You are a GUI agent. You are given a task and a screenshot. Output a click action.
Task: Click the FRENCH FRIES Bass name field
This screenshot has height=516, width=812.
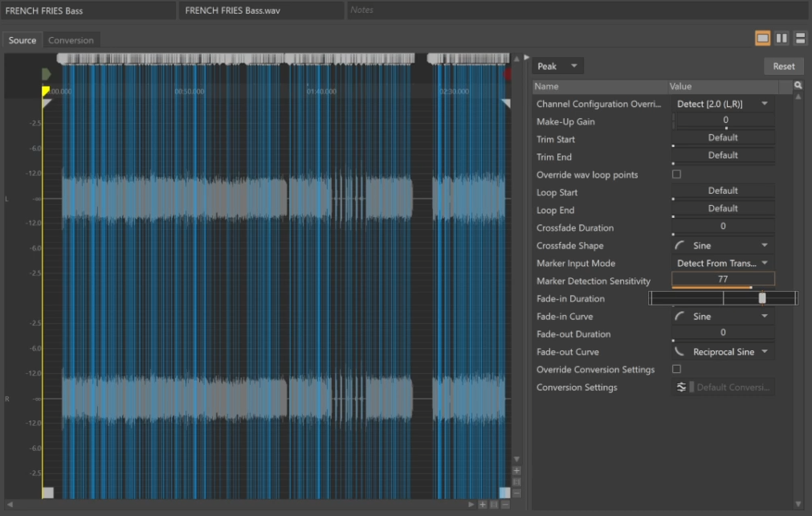(x=88, y=10)
